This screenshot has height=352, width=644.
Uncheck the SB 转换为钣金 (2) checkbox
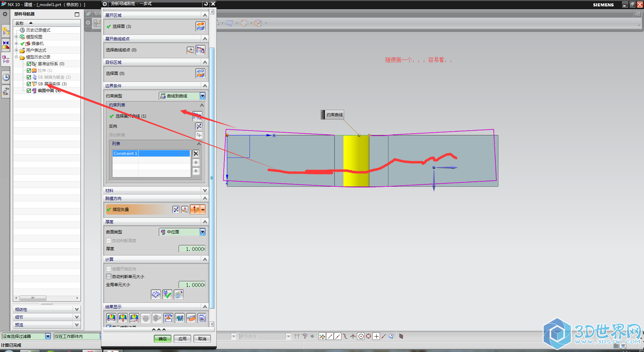[x=29, y=77]
